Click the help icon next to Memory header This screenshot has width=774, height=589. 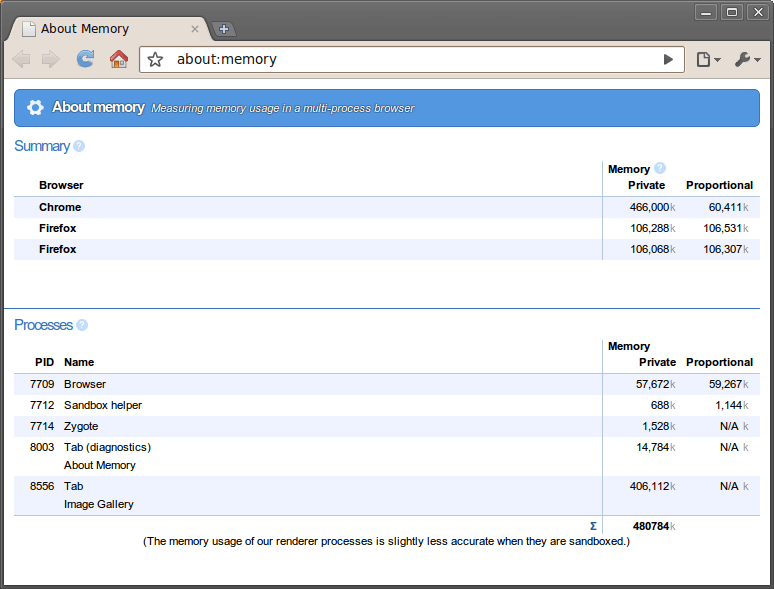click(x=660, y=168)
